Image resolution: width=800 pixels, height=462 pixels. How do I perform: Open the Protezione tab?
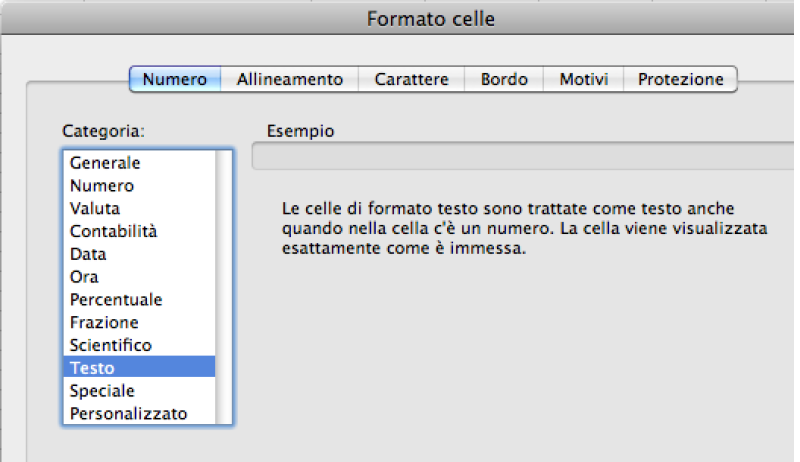(680, 79)
